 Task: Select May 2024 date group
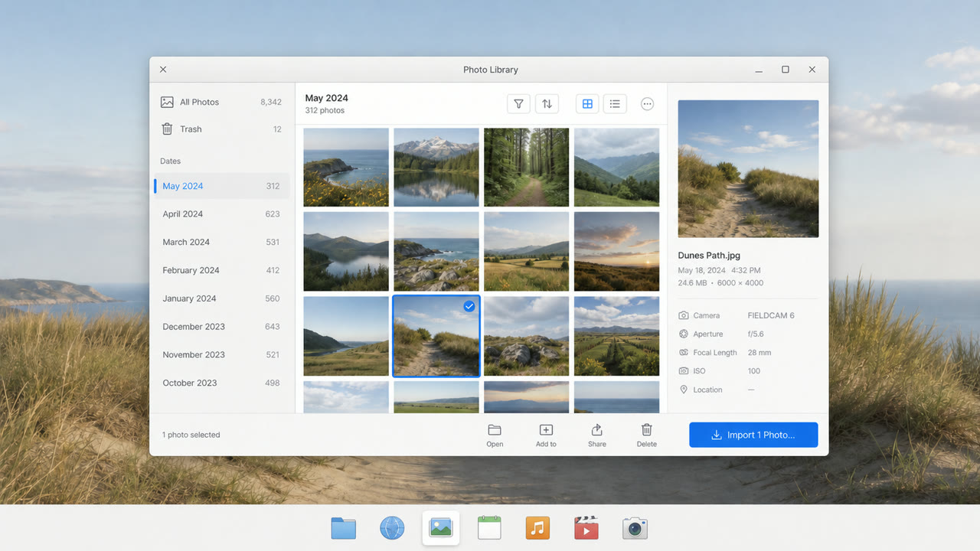[222, 186]
